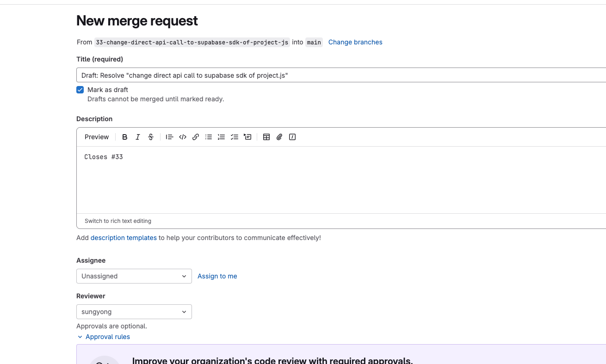Insert a quick action slash command

pos(292,137)
